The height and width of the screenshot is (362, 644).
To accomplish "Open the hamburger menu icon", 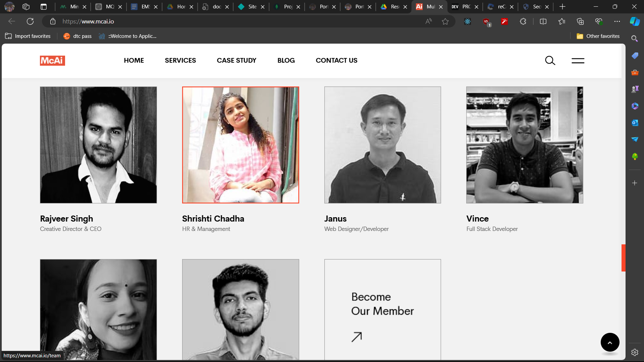I will tap(578, 60).
